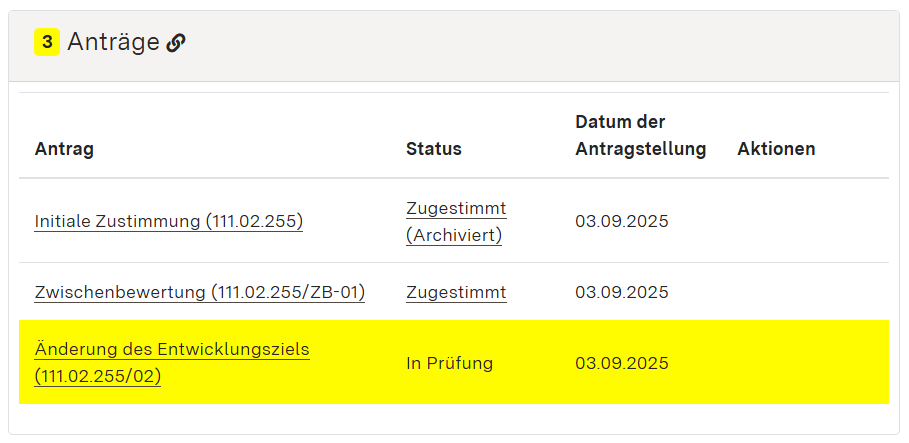Click the Status column header

pos(434,149)
